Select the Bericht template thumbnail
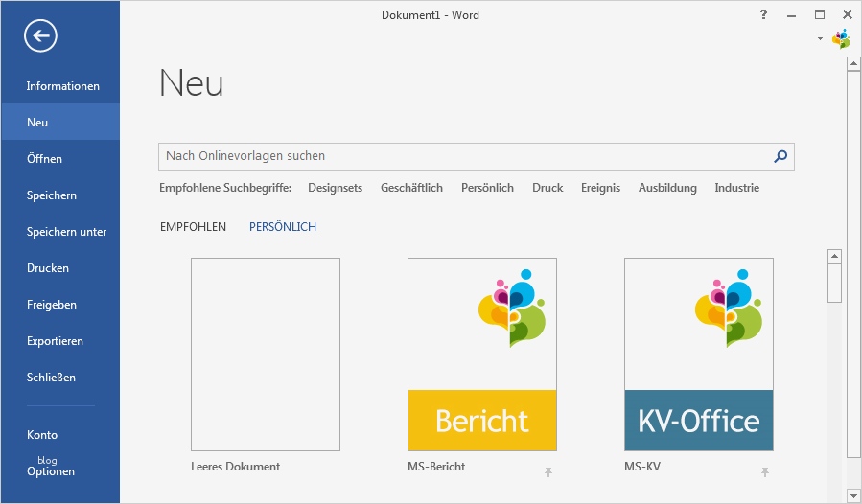This screenshot has width=862, height=504. pos(482,355)
